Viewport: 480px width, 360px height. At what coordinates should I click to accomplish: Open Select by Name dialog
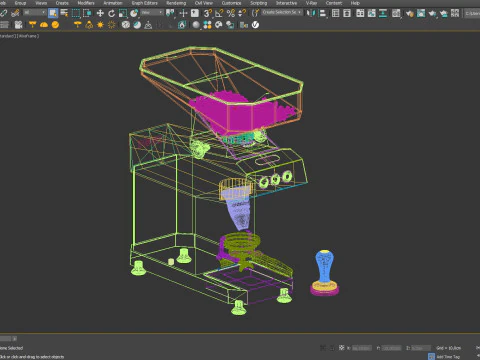(x=64, y=13)
